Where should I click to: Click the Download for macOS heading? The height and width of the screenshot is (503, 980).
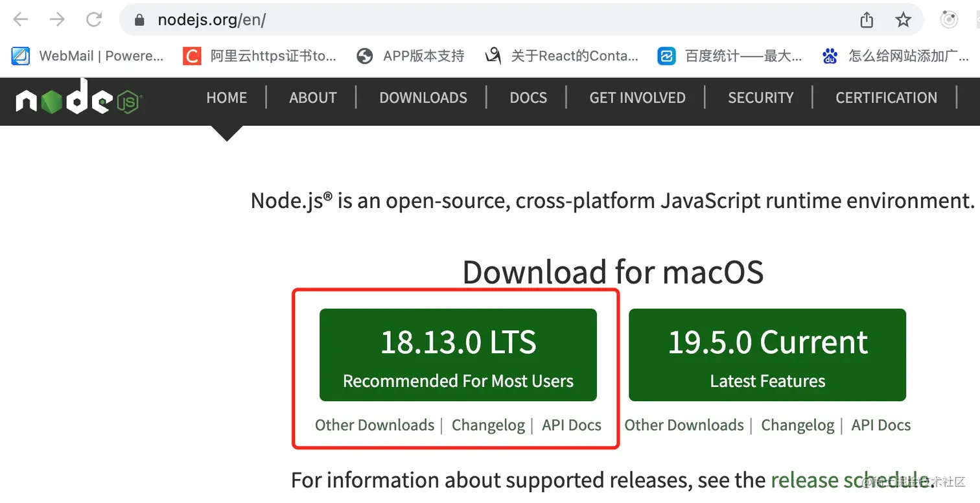coord(613,272)
